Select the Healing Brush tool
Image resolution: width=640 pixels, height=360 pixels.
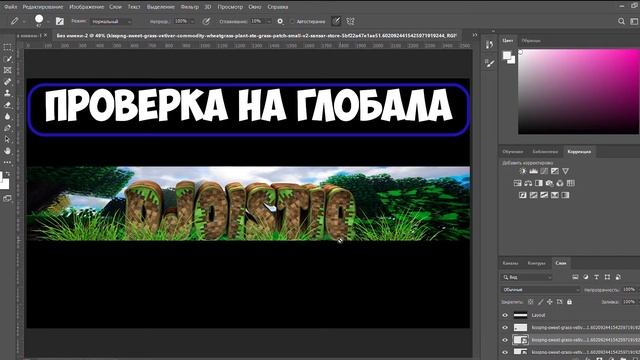7,82
